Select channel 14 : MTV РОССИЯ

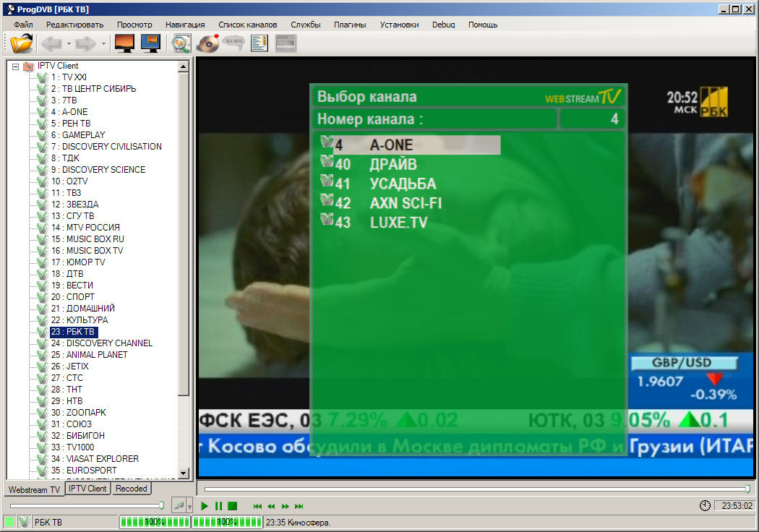tap(85, 228)
